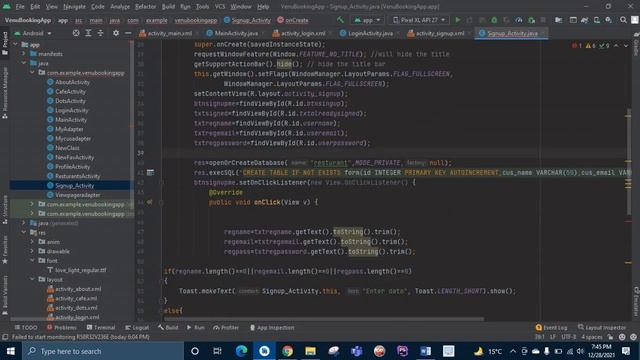Open the Android project view dropdown
This screenshot has height=360, width=640.
click(33, 33)
